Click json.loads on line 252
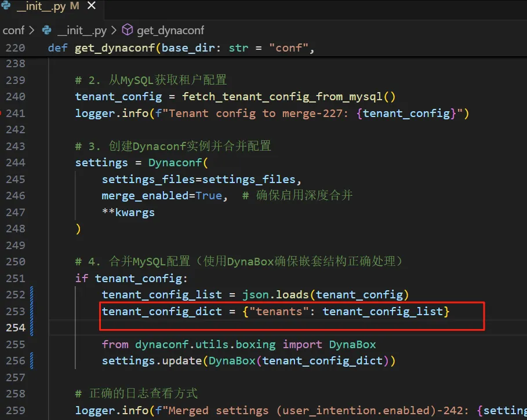 (275, 295)
